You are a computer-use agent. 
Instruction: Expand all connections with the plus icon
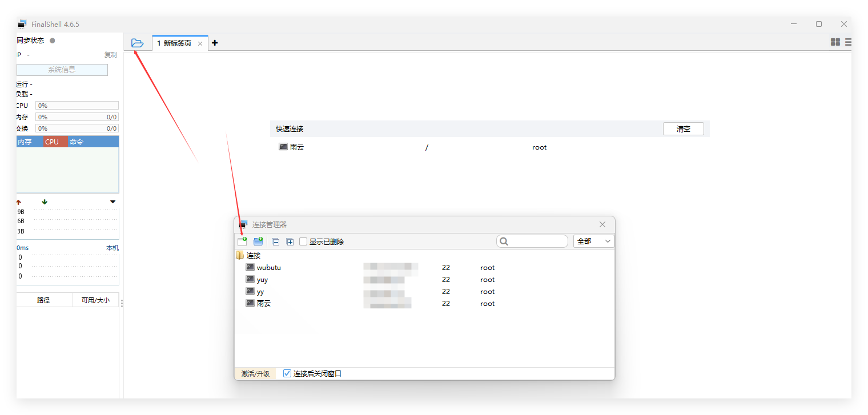pyautogui.click(x=290, y=242)
